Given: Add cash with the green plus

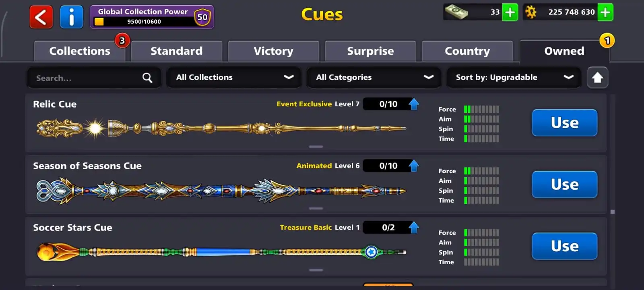Looking at the screenshot, I should 510,12.
